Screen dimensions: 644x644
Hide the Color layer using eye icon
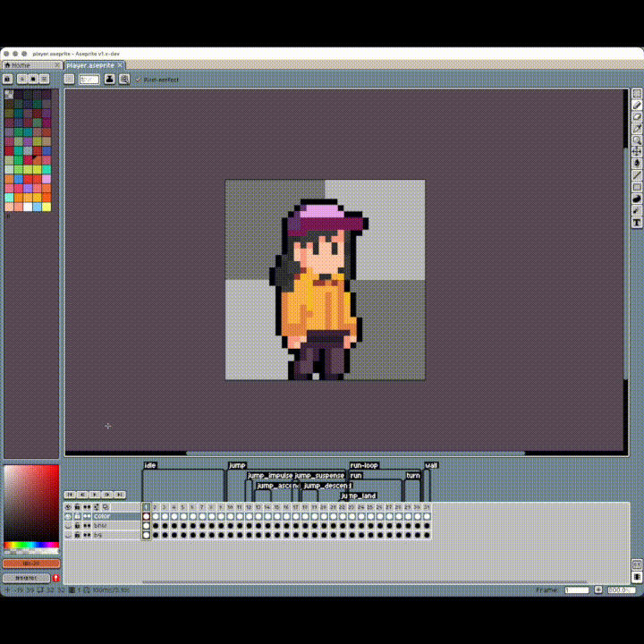[68, 516]
